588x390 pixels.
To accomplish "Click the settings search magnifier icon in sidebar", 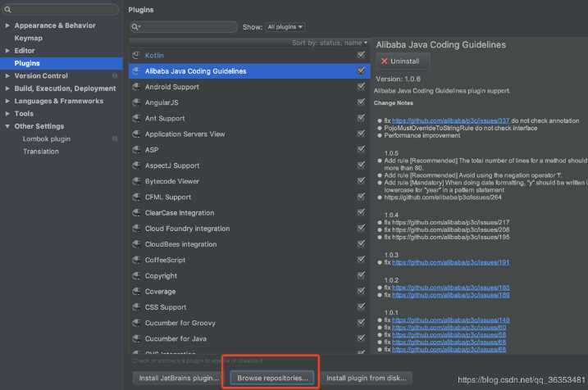I will [7, 9].
